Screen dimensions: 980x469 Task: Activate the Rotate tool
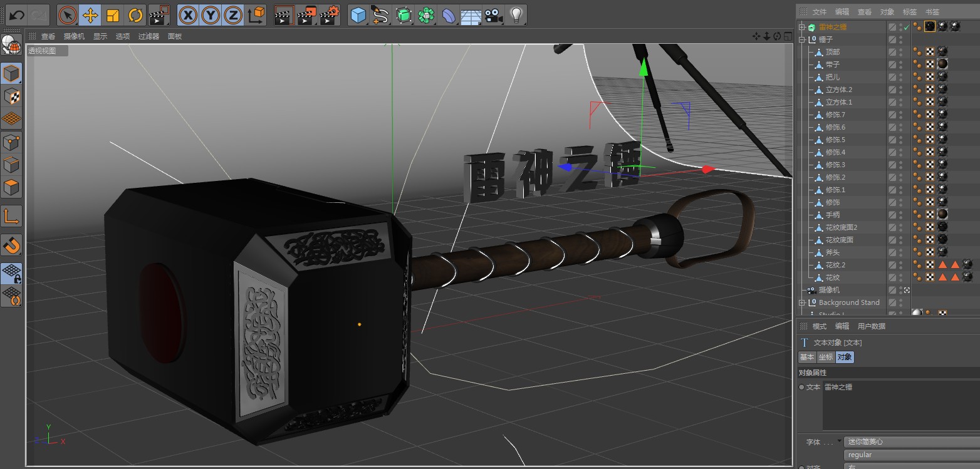click(x=135, y=14)
